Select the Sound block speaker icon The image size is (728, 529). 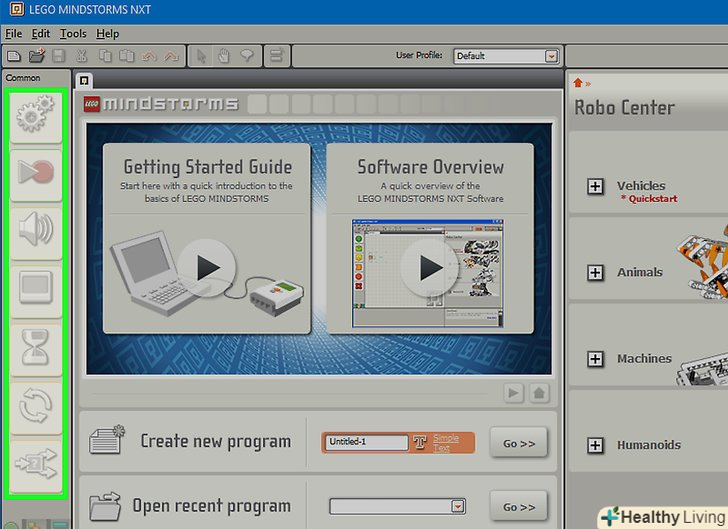(36, 233)
